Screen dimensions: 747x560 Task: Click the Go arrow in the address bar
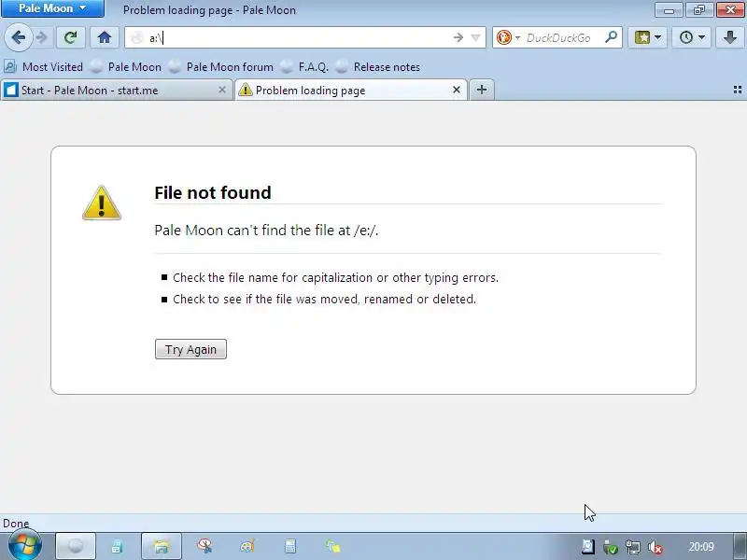point(458,37)
